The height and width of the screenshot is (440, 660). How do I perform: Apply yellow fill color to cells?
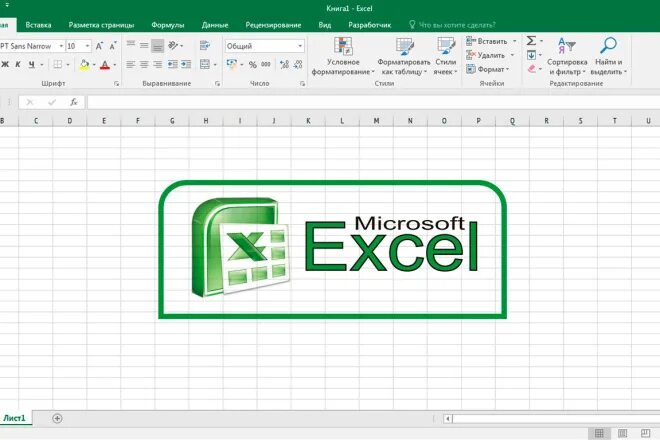pyautogui.click(x=84, y=64)
